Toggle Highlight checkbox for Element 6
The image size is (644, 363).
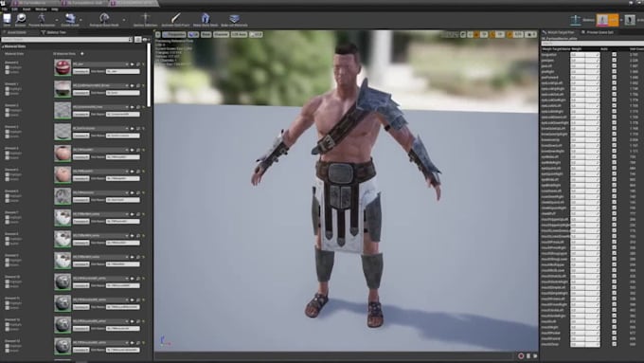[8, 196]
